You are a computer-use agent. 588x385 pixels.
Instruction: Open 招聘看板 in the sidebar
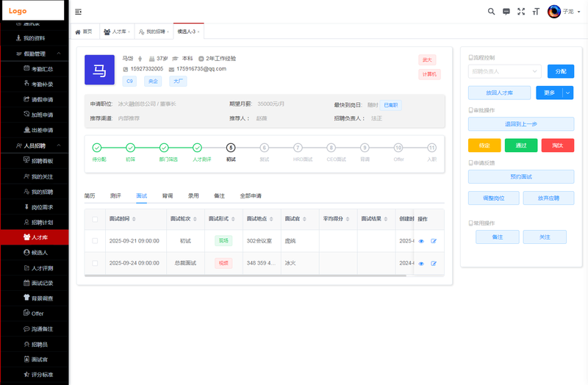pyautogui.click(x=35, y=161)
